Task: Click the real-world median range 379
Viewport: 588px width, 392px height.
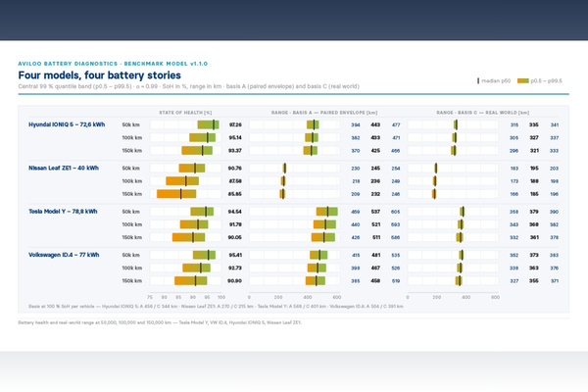Action: (x=534, y=212)
